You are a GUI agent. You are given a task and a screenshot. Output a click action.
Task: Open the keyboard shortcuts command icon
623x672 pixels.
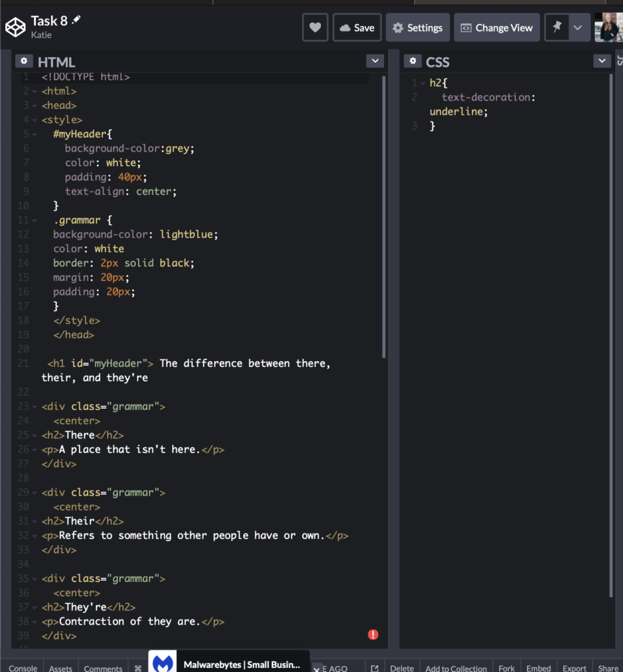[138, 668]
